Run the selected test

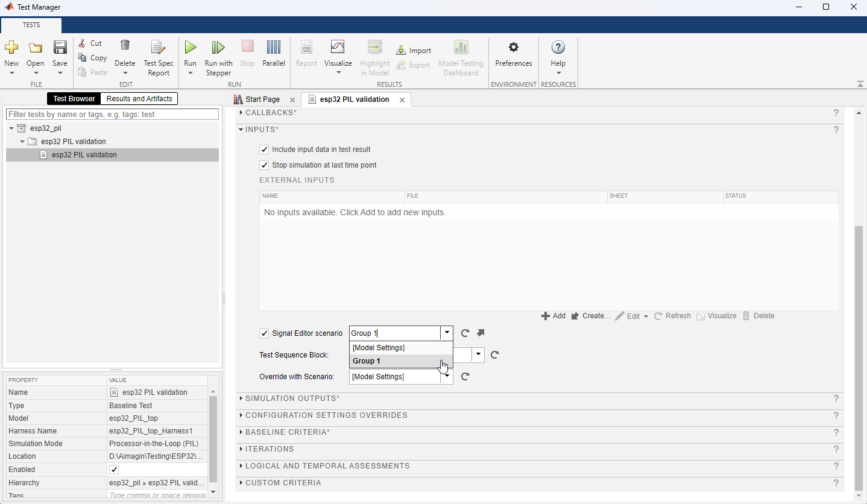pos(190,47)
